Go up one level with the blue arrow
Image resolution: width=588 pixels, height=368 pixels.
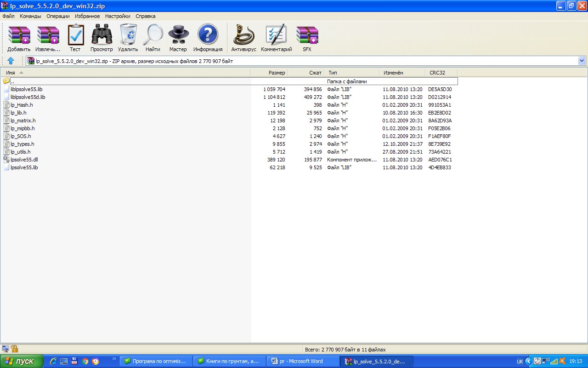[x=11, y=61]
